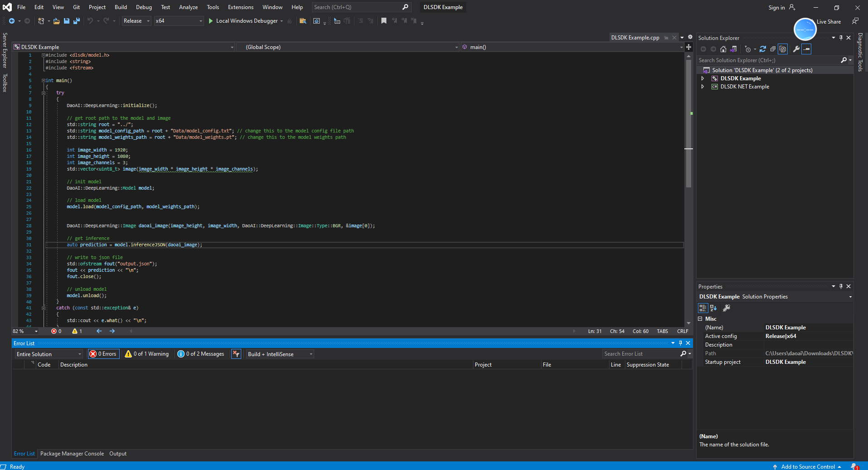Image resolution: width=868 pixels, height=470 pixels.
Task: Toggle the 0 Errors filter button
Action: coord(104,354)
